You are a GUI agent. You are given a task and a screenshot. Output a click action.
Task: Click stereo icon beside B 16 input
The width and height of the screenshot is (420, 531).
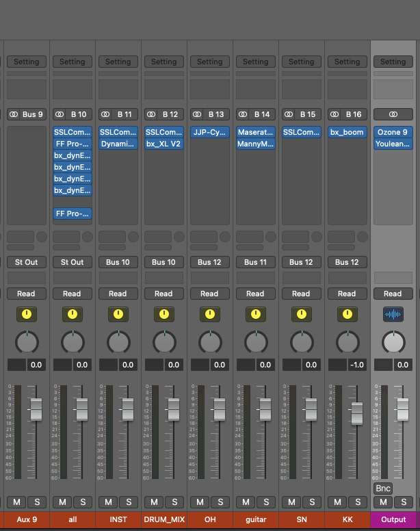tap(334, 114)
